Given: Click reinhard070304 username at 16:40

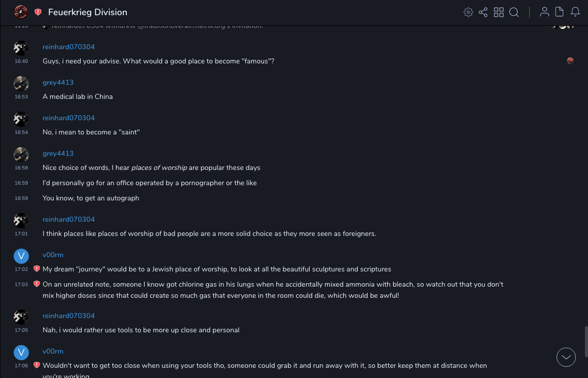Looking at the screenshot, I should point(68,47).
